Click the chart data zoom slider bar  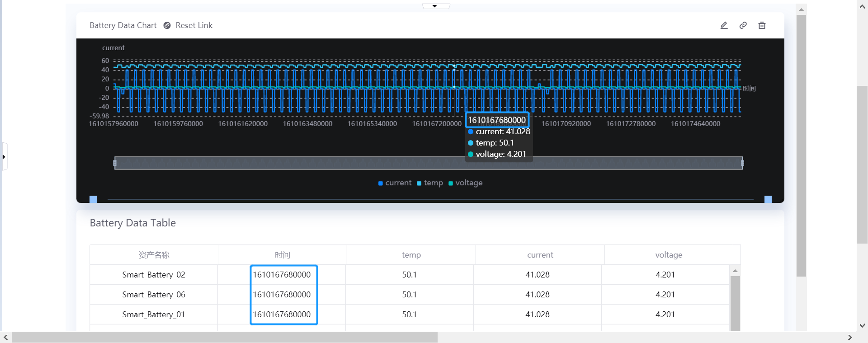[429, 163]
